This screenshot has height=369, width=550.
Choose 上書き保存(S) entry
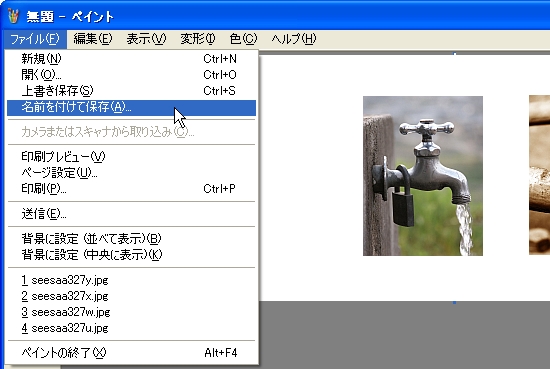point(131,91)
